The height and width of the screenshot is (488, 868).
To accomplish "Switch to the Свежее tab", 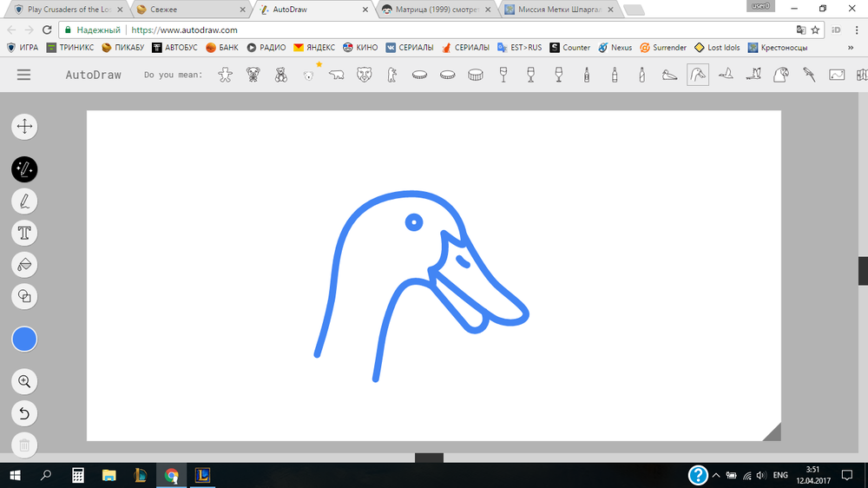I will click(191, 10).
